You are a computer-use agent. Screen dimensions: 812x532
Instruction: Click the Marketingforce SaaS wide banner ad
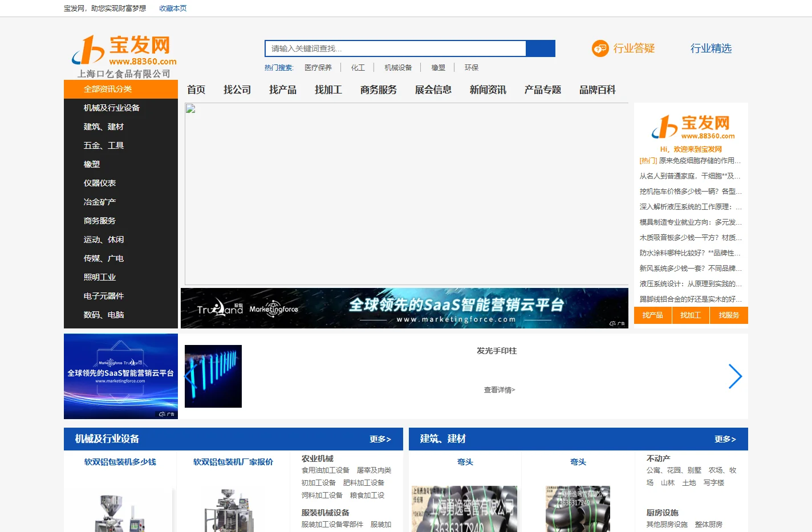[404, 308]
